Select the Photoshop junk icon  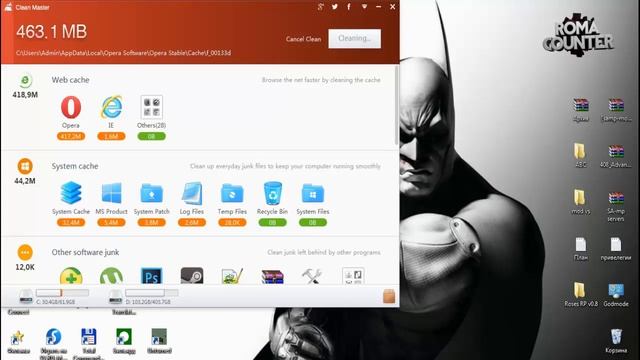[151, 276]
